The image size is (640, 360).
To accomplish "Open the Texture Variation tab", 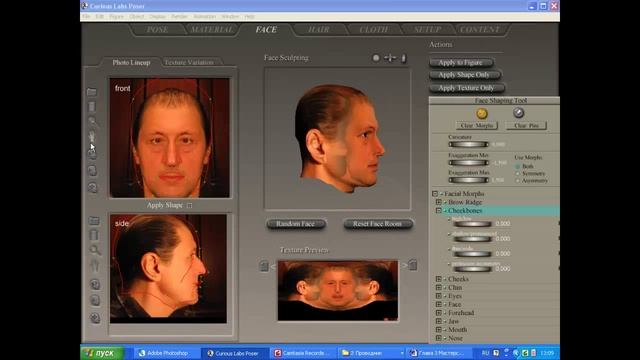I will coord(189,62).
